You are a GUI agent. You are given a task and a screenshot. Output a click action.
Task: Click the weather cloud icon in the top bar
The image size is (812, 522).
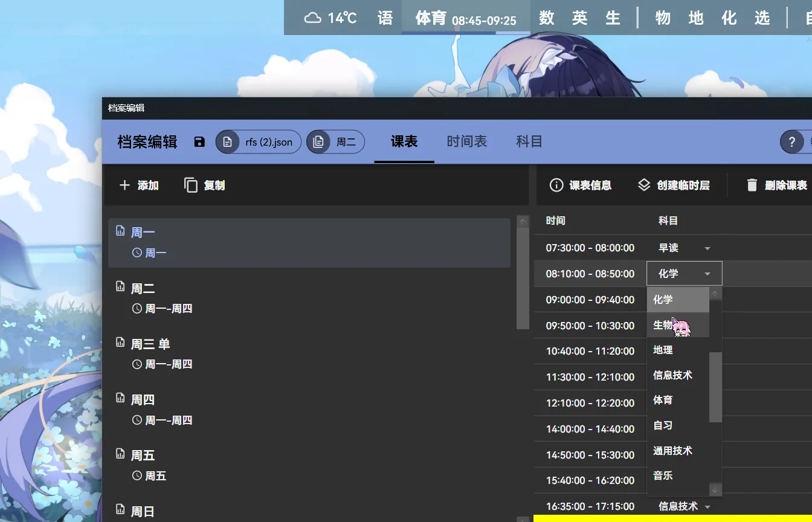[312, 18]
